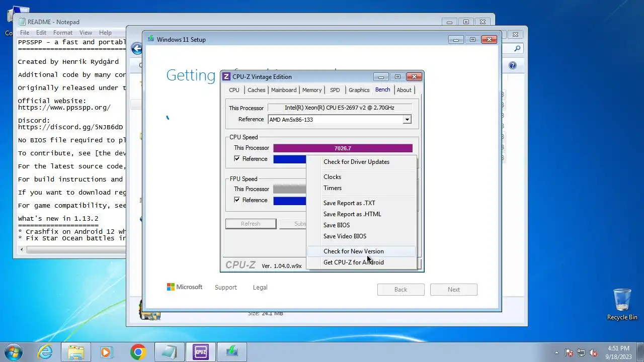
Task: Click the Next button in Setup
Action: click(x=453, y=290)
